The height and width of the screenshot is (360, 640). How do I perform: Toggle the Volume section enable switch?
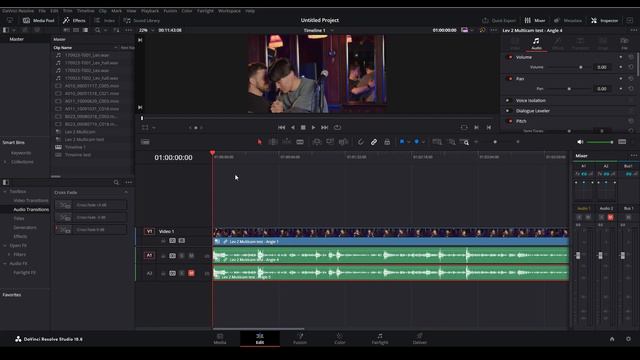510,57
